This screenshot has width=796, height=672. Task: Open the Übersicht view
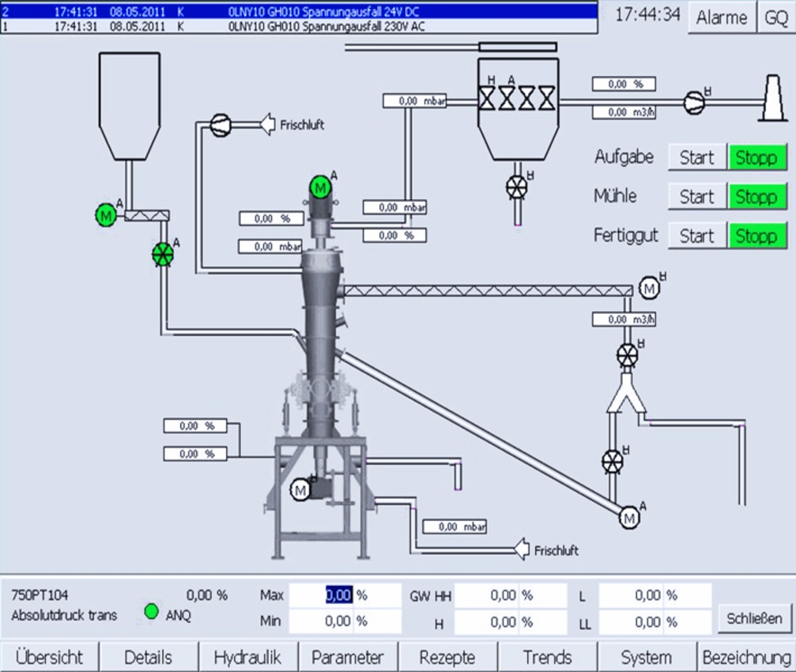49,657
